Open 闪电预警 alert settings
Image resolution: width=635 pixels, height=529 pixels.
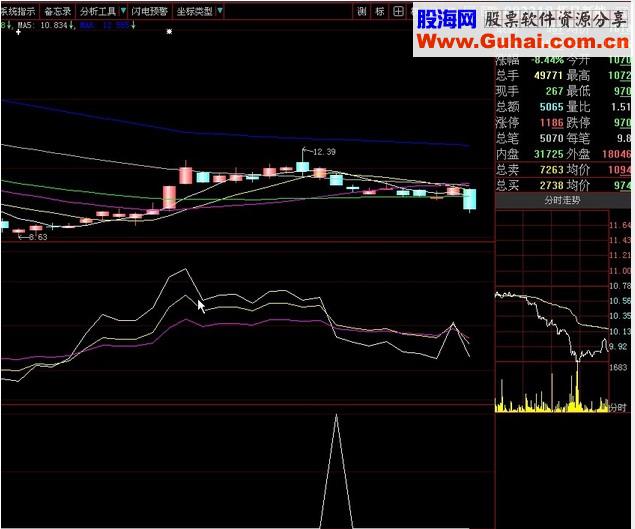tap(149, 11)
